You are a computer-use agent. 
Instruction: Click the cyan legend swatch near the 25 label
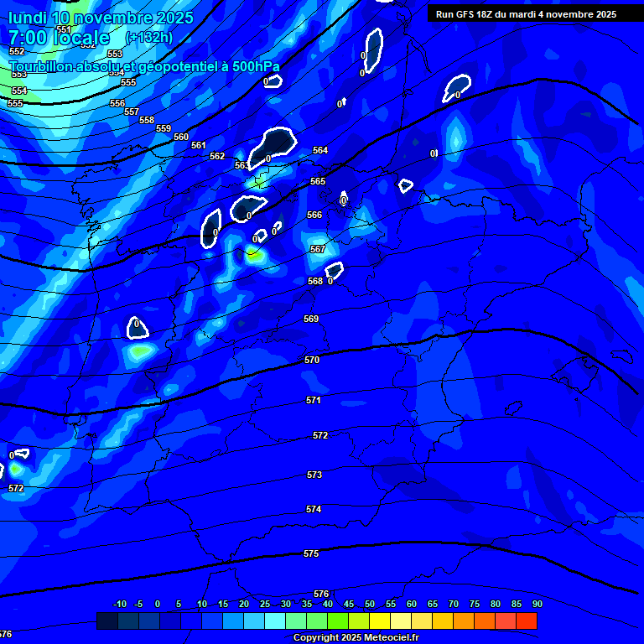[274, 621]
